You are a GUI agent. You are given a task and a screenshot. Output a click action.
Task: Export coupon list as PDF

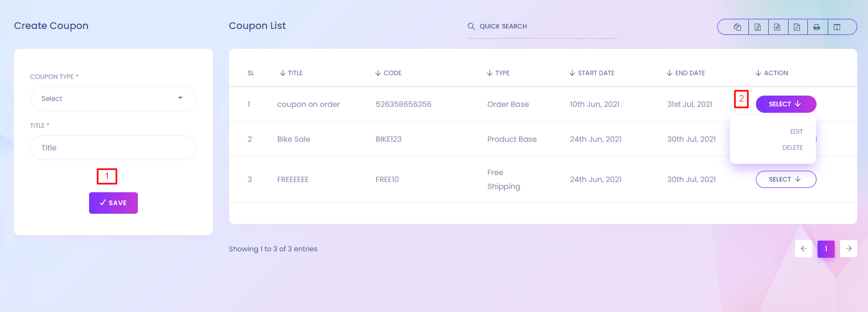pos(797,27)
